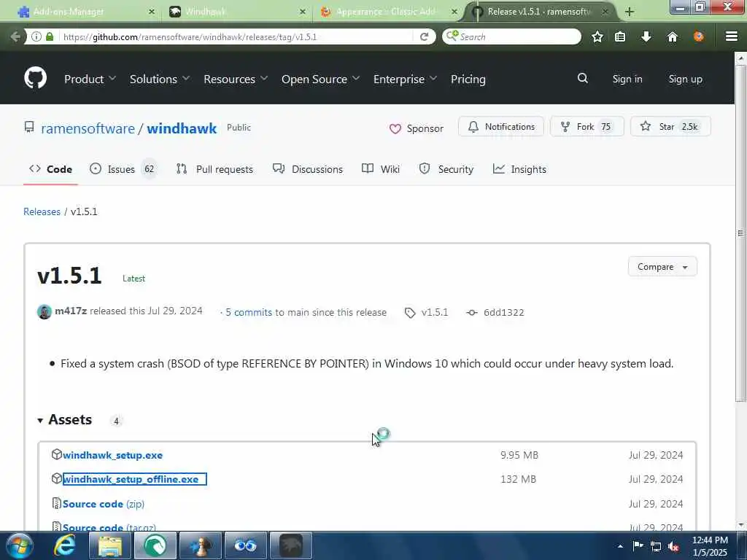Open the Compare dropdown
Viewport: 747px width, 560px height.
tap(662, 267)
